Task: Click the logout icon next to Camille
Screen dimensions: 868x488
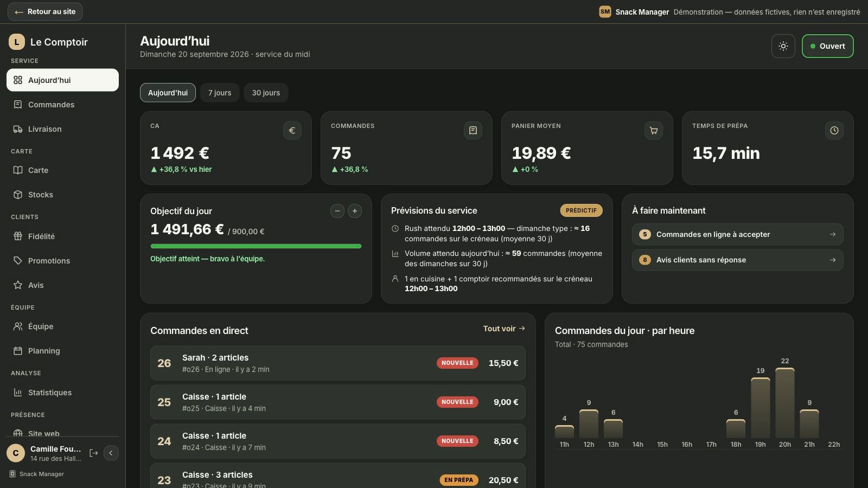Action: [93, 453]
